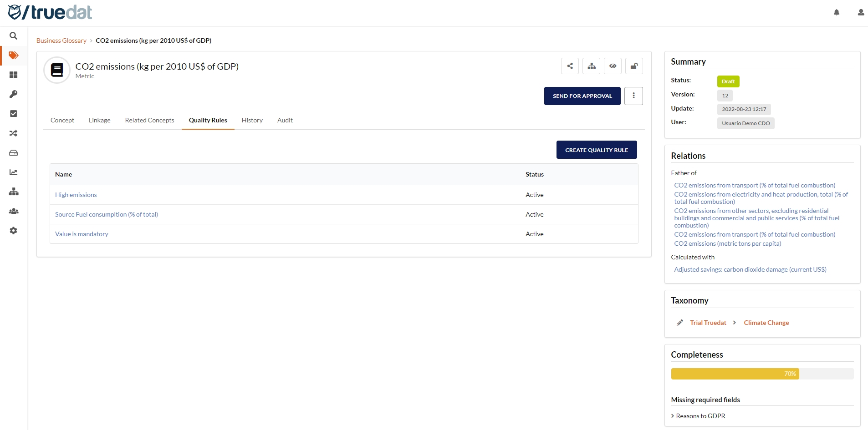This screenshot has height=430, width=868.
Task: Click the 70% completeness progress bar
Action: pos(735,374)
